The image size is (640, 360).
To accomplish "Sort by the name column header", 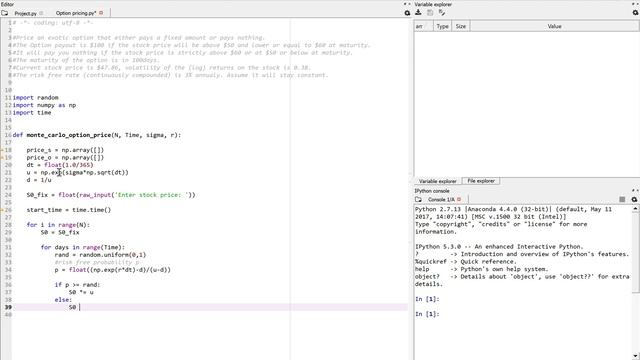I will (423, 26).
